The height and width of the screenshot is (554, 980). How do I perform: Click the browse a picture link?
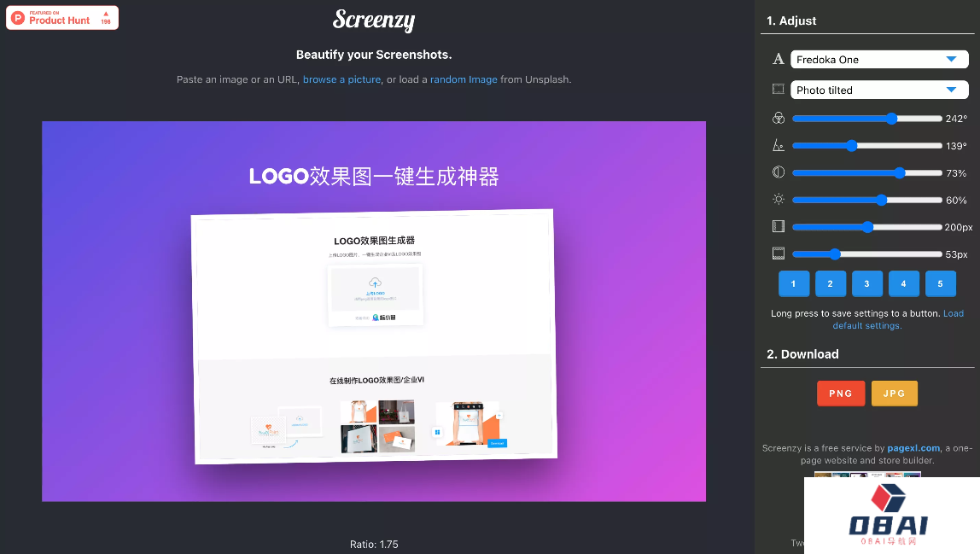(341, 79)
